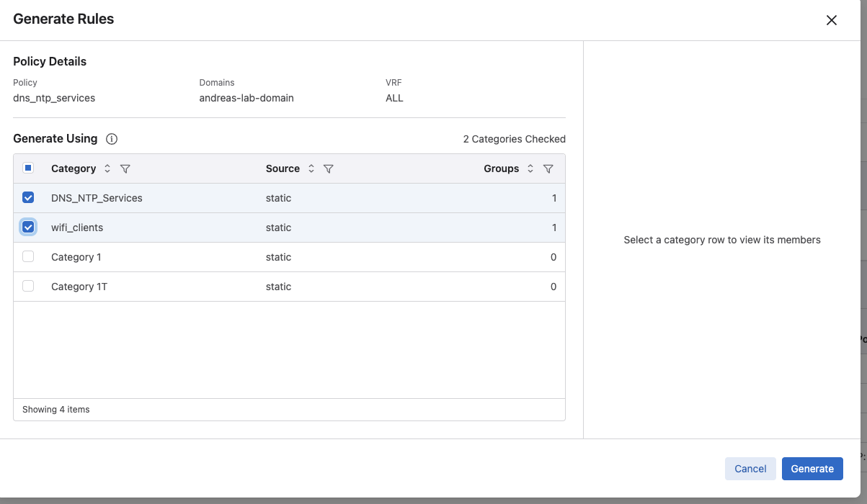Image resolution: width=867 pixels, height=504 pixels.
Task: Uncheck the DNS_NTP_Services checkbox
Action: pos(28,198)
